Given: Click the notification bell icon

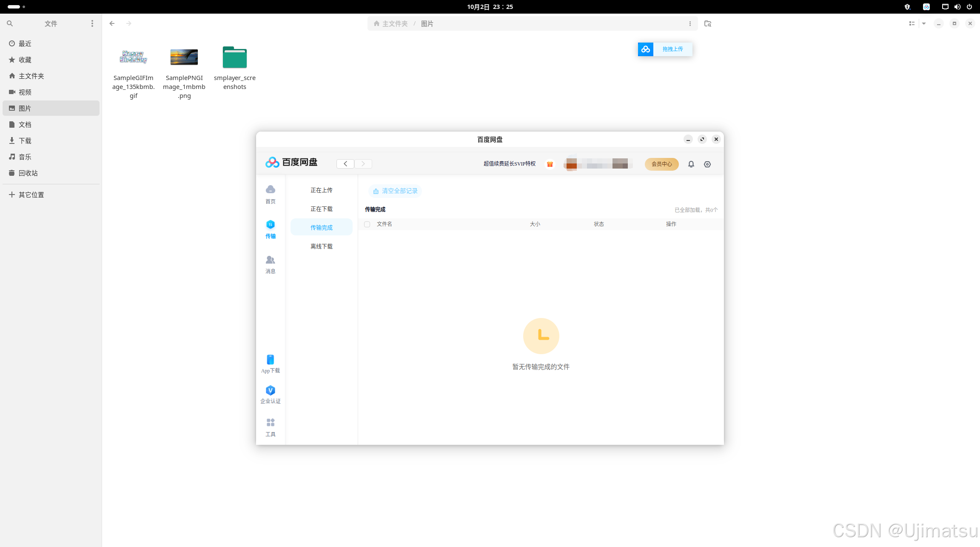Looking at the screenshot, I should click(691, 164).
